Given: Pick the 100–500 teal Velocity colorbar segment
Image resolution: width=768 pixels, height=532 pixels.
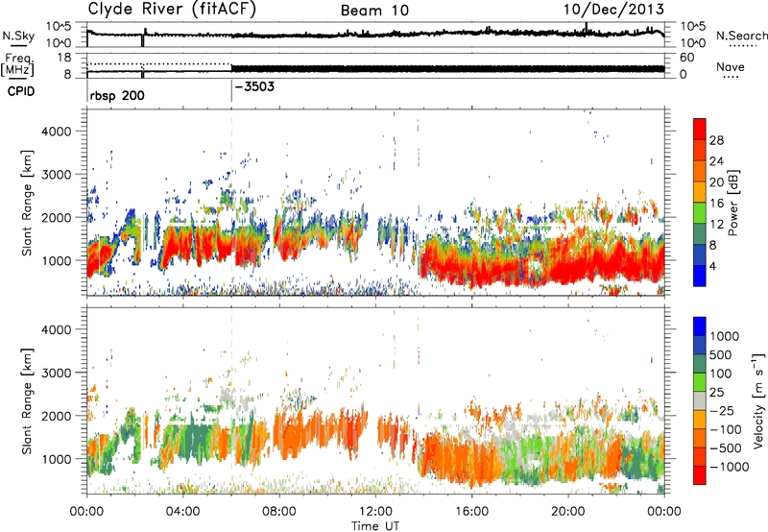Looking at the screenshot, I should tap(700, 363).
